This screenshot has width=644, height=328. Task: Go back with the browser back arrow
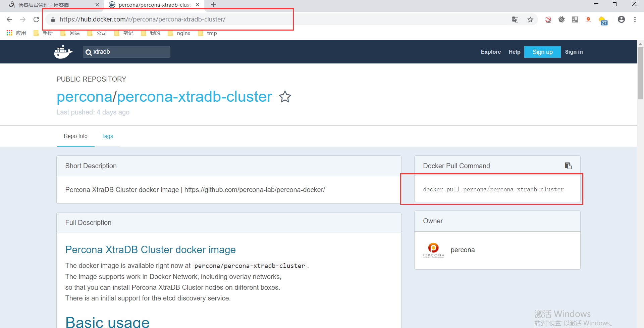(x=9, y=19)
